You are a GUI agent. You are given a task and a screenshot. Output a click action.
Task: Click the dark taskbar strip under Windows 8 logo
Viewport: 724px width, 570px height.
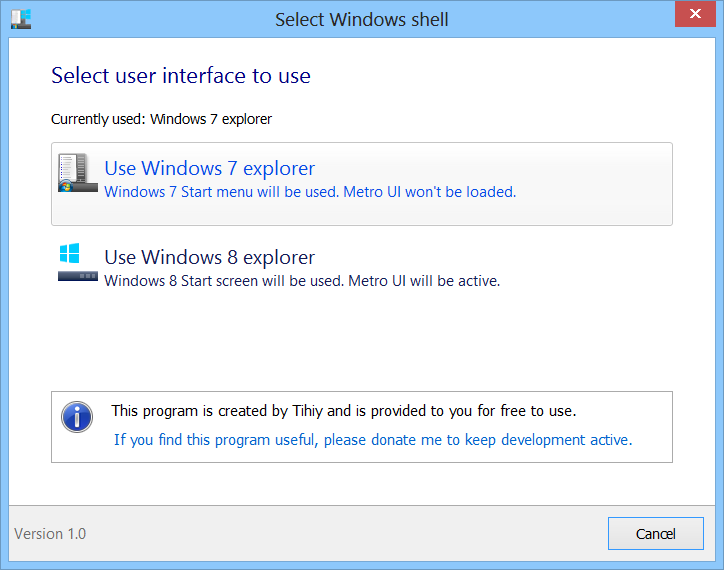click(x=78, y=276)
